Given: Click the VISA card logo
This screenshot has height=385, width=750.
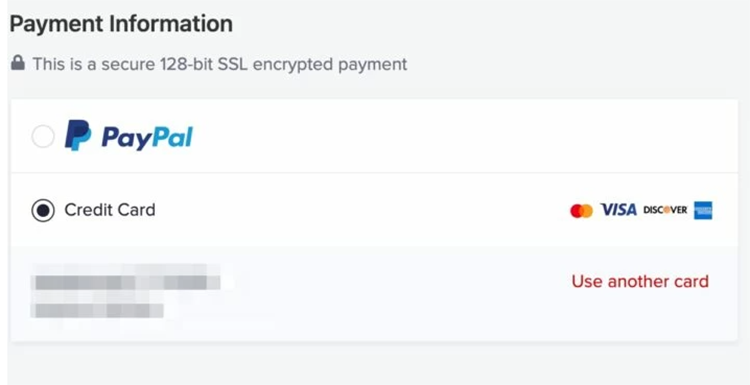Looking at the screenshot, I should [618, 209].
